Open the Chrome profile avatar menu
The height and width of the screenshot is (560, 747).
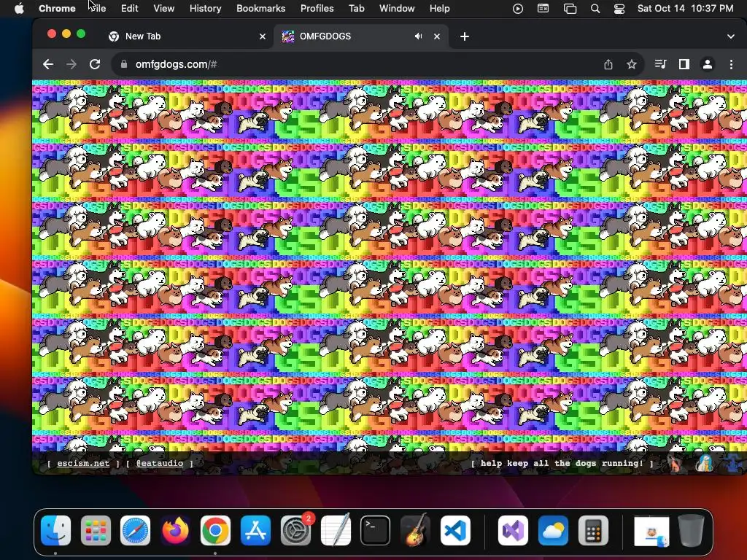708,64
